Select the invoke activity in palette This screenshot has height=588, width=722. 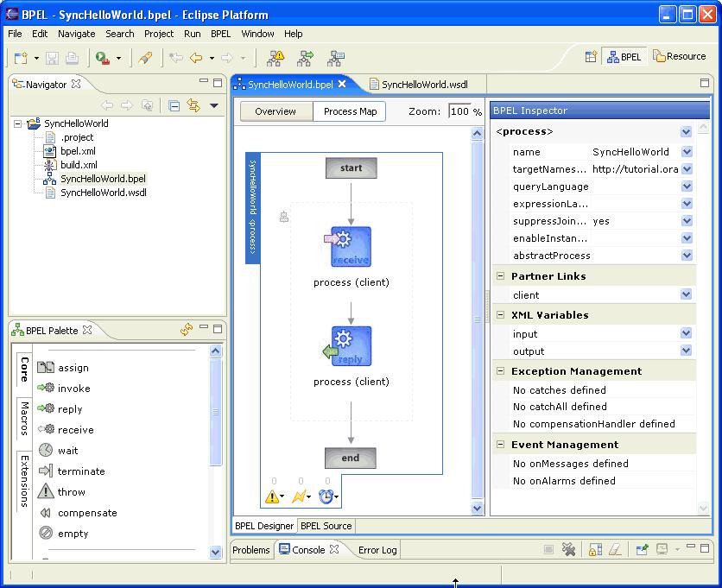[x=64, y=389]
